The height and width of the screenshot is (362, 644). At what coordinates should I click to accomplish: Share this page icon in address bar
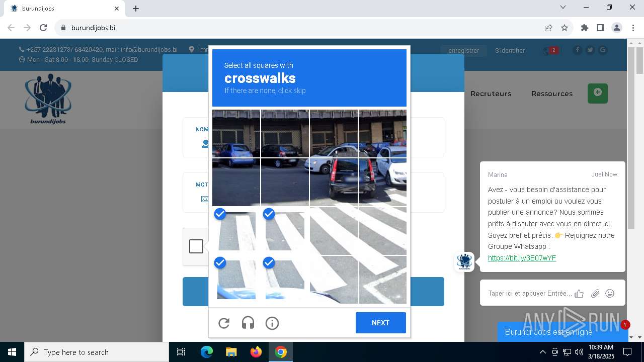point(548,28)
